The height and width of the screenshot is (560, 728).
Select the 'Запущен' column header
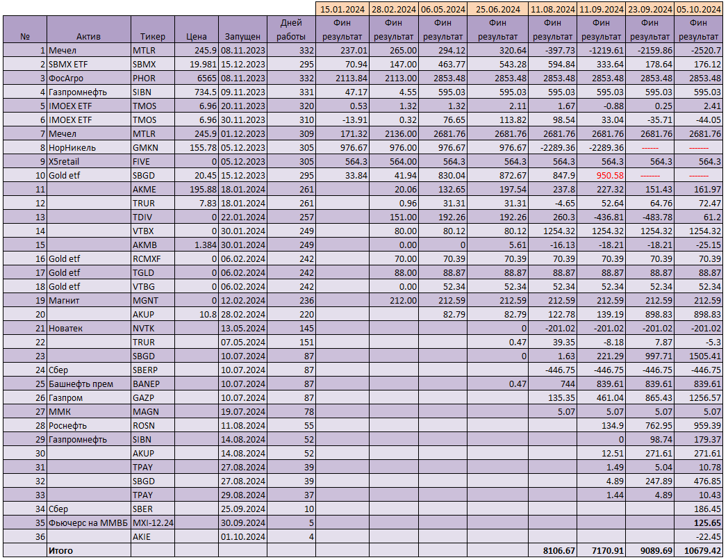click(243, 30)
